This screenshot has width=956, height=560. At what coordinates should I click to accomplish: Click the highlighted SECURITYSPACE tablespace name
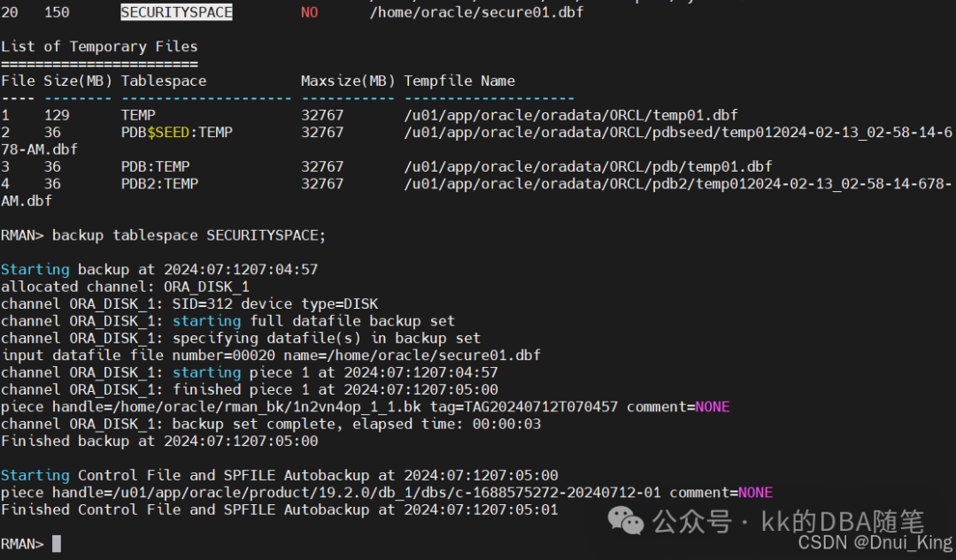click(176, 12)
